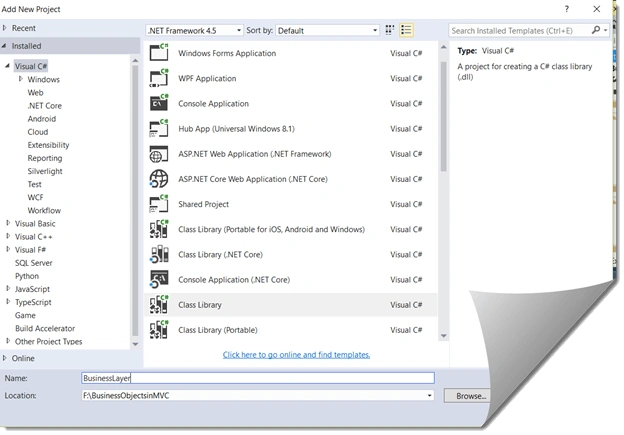Screen dimensions: 624x435
Task: Expand the Visual Basic node
Action: (x=8, y=223)
